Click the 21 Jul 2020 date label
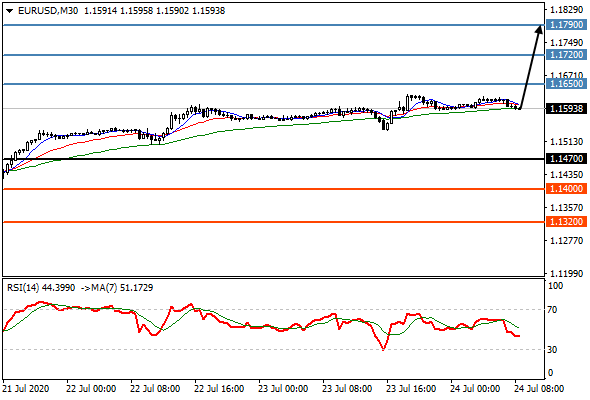This screenshot has width=590, height=400. 26,388
